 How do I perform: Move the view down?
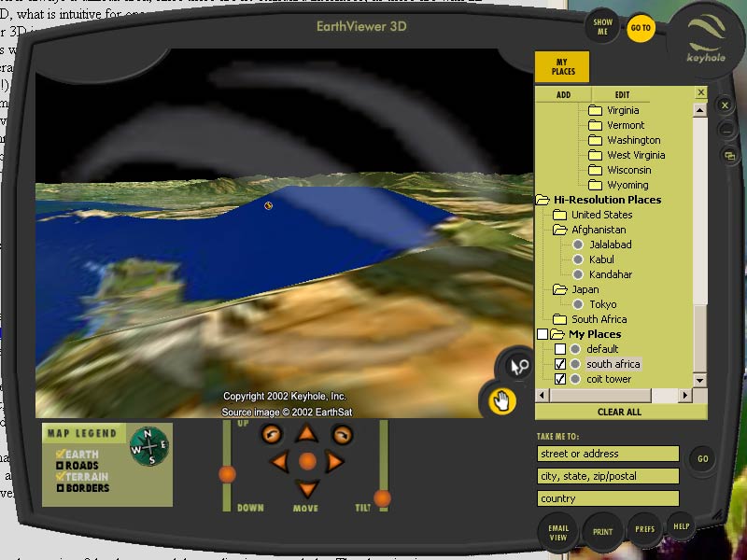[x=307, y=489]
